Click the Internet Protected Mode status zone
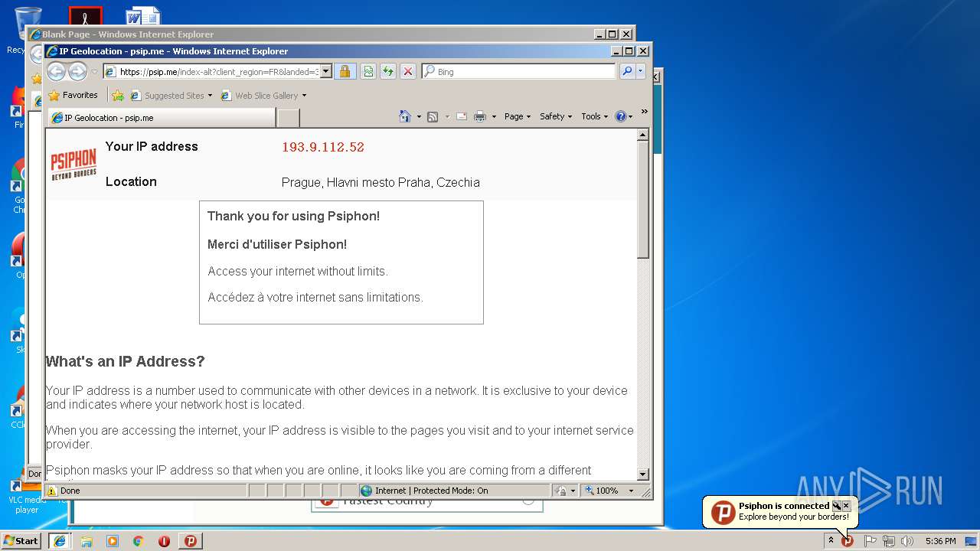 [453, 491]
